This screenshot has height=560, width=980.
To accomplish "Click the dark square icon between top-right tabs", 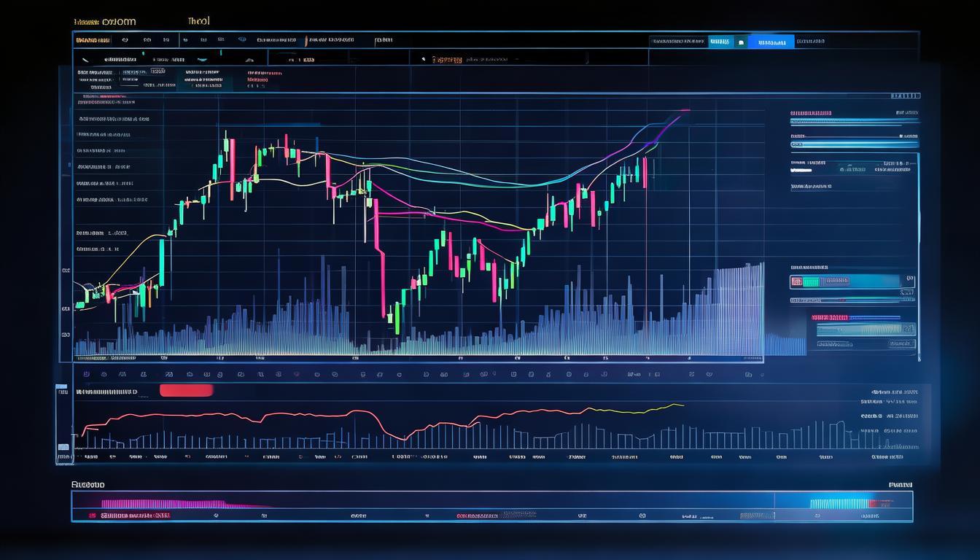I will (742, 42).
